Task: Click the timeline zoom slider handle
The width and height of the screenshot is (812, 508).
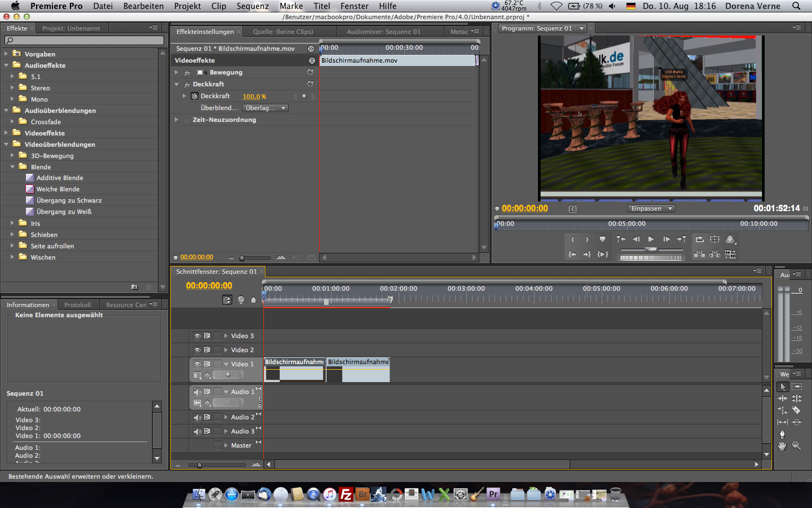Action: [x=199, y=465]
